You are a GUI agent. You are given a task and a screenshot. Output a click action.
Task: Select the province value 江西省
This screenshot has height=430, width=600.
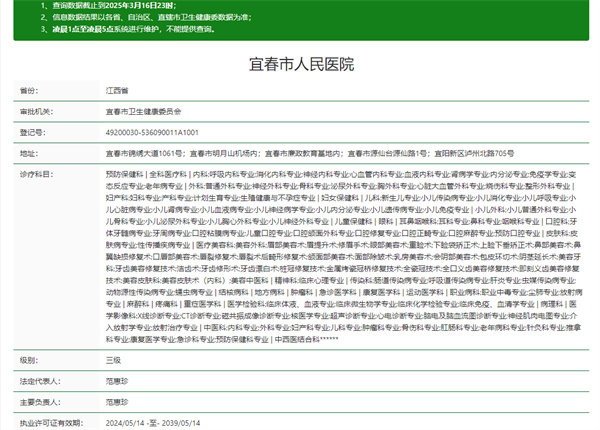pos(117,91)
